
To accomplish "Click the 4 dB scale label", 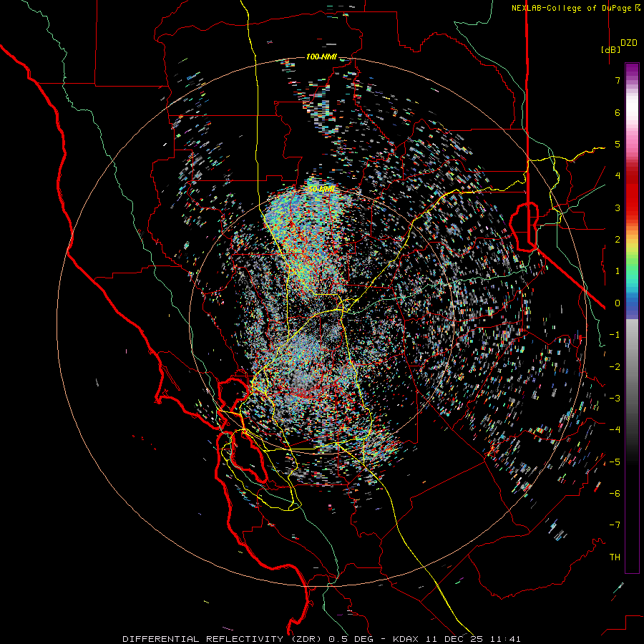I will (618, 176).
